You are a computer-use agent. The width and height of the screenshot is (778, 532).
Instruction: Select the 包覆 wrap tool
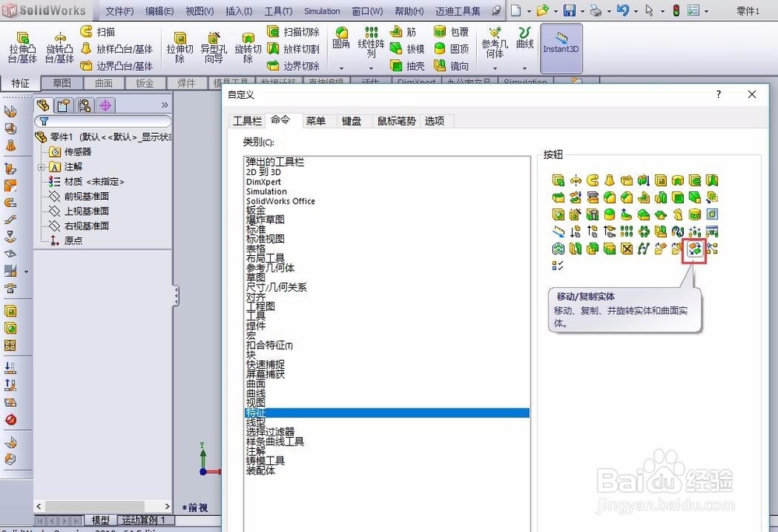pos(451,32)
